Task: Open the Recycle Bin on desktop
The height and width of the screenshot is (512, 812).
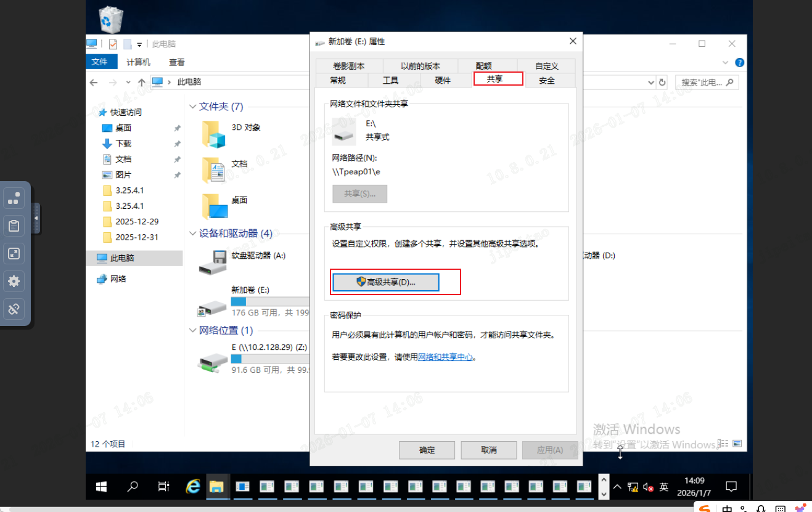Action: click(111, 19)
